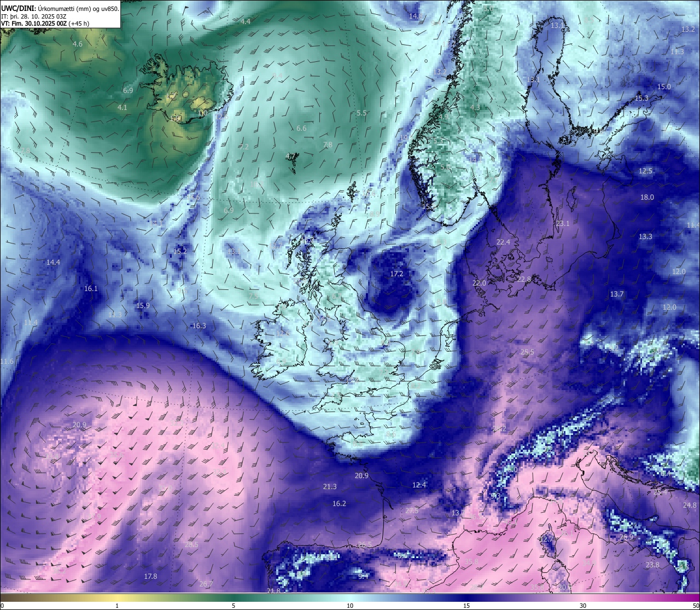Screen dimensions: 700x610
Task: Click the 13.2 value in the top-right corner
Action: (689, 29)
